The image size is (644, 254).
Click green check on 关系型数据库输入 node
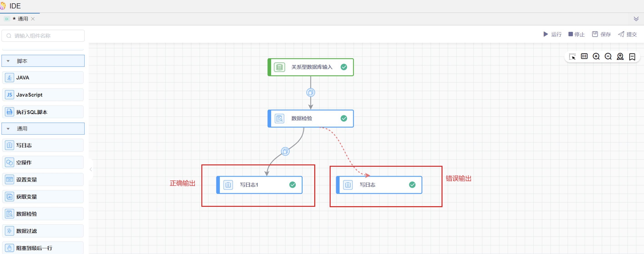pos(344,67)
